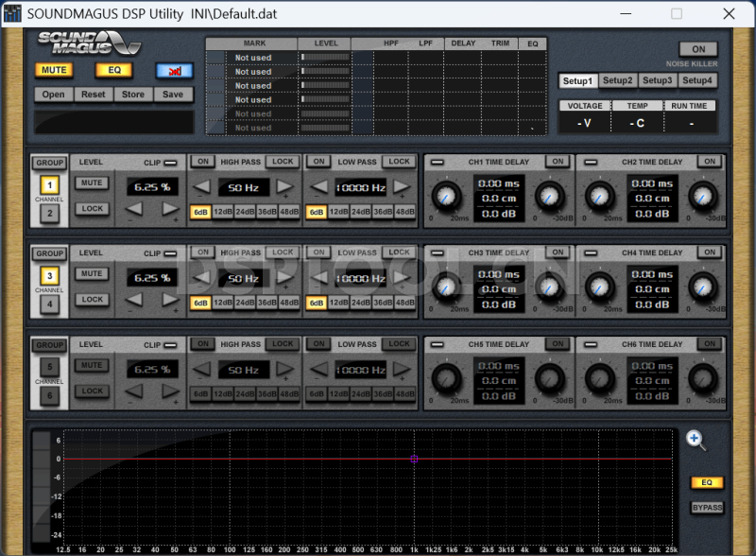Viewport: 756px width, 556px height.
Task: Reset the DSP settings
Action: [93, 94]
